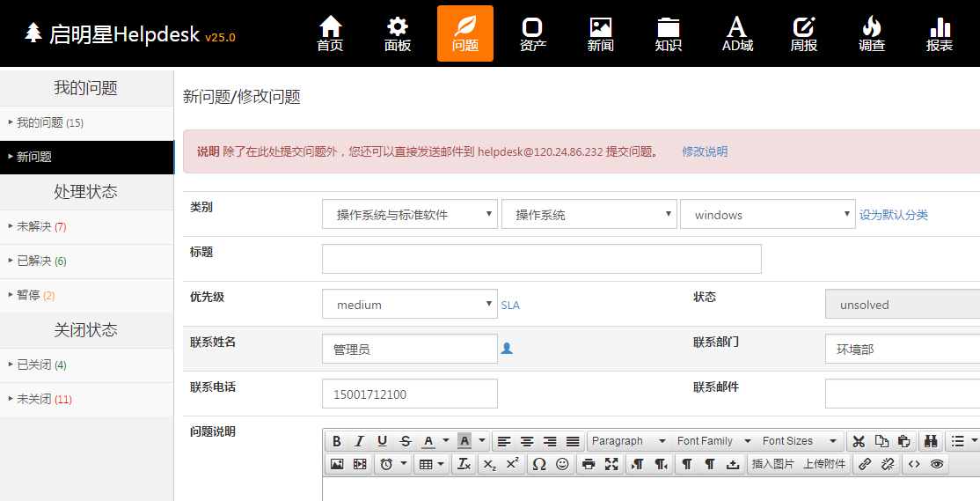Open the 操作系统与标准软件 category dropdown
Screen dimensions: 980x501
[x=410, y=214]
